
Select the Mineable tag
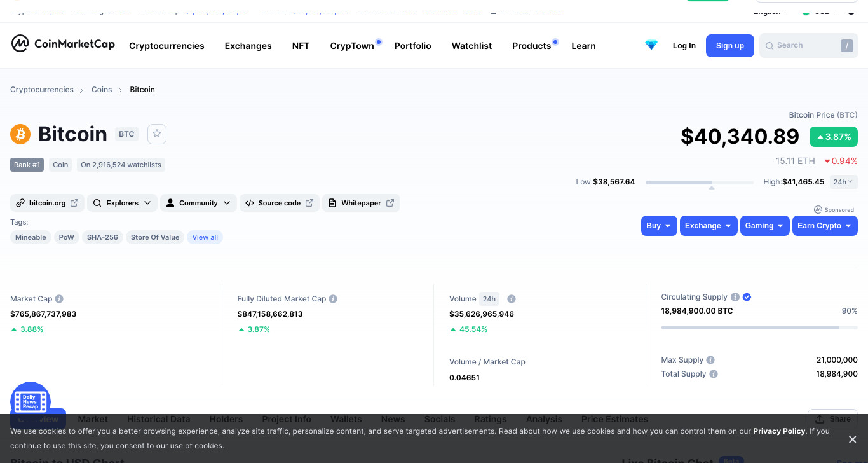click(x=31, y=237)
